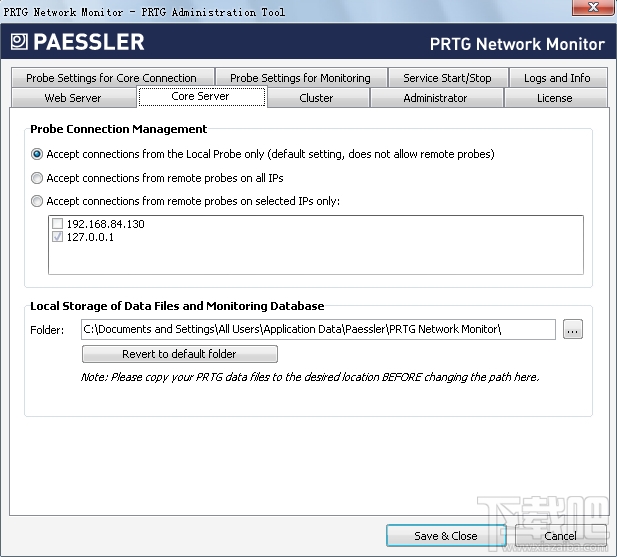Select the Core Server tab
Image resolution: width=617 pixels, height=557 pixels.
pyautogui.click(x=201, y=96)
